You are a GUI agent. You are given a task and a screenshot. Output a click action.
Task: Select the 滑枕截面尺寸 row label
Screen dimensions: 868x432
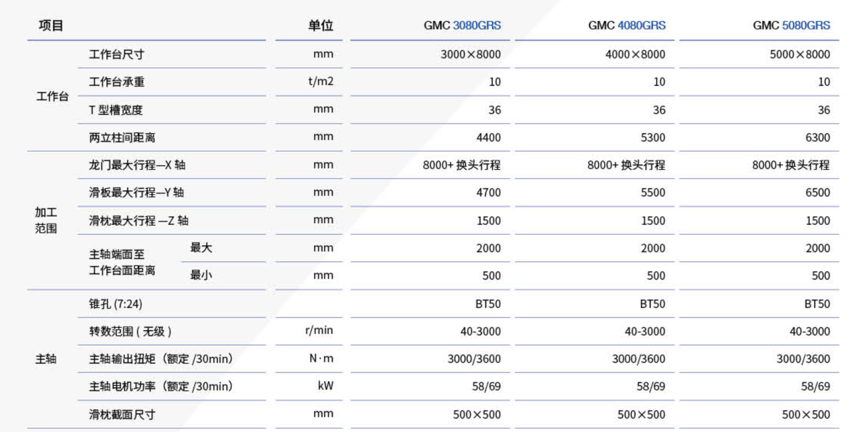click(122, 414)
